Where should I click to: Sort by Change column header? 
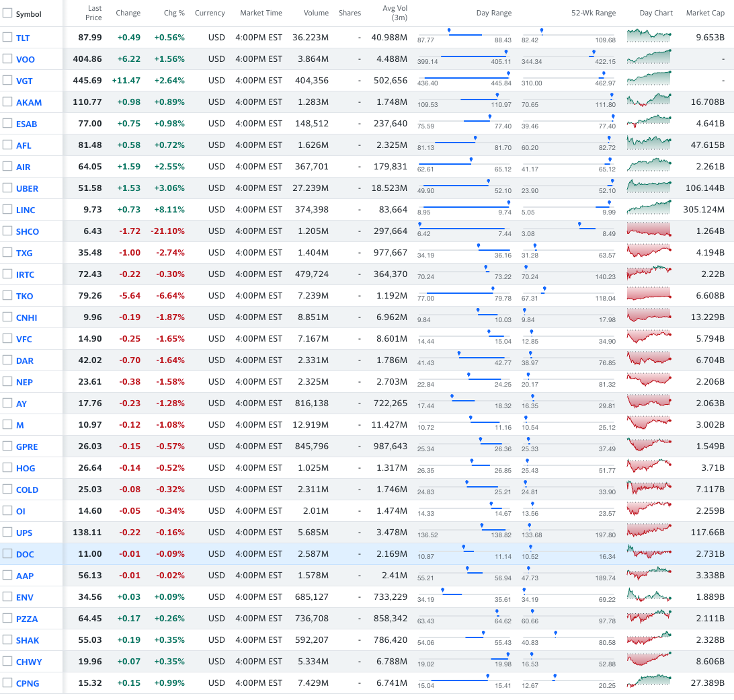128,13
